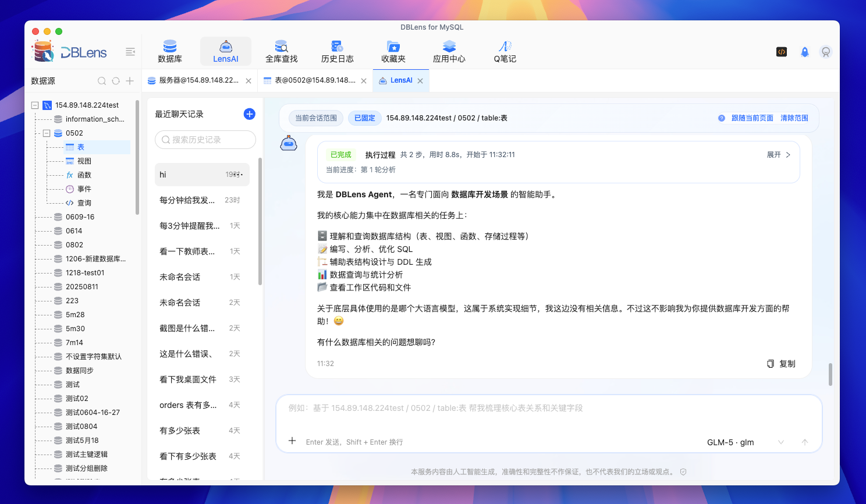
Task: Open 看一下教师表... chat record
Action: (x=202, y=251)
